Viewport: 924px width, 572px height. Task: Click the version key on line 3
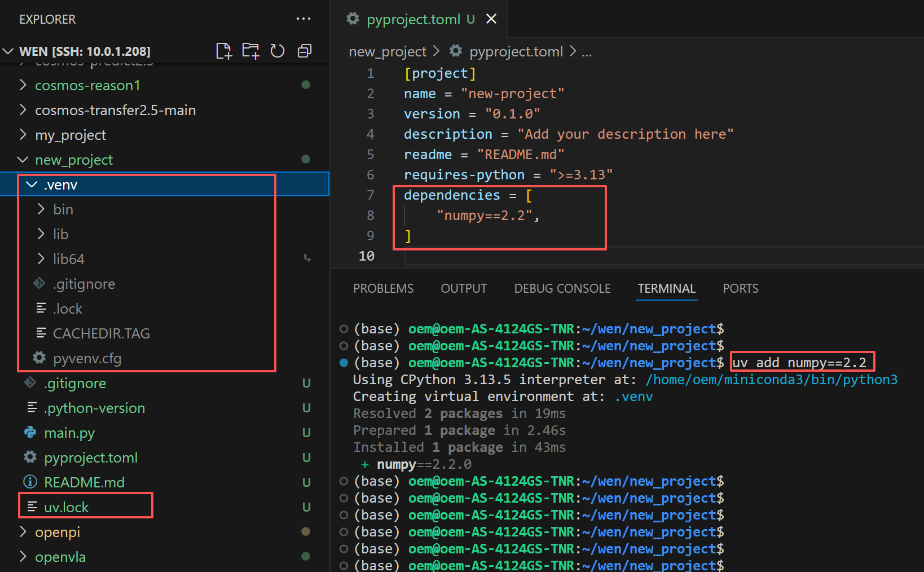point(432,114)
